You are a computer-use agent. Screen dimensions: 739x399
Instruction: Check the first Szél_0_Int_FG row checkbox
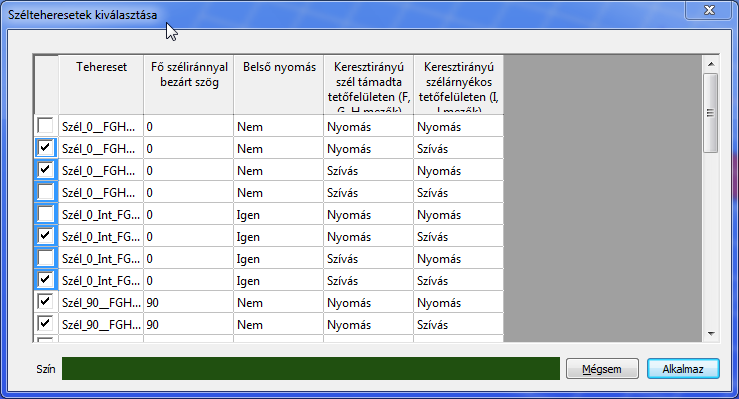[45, 214]
